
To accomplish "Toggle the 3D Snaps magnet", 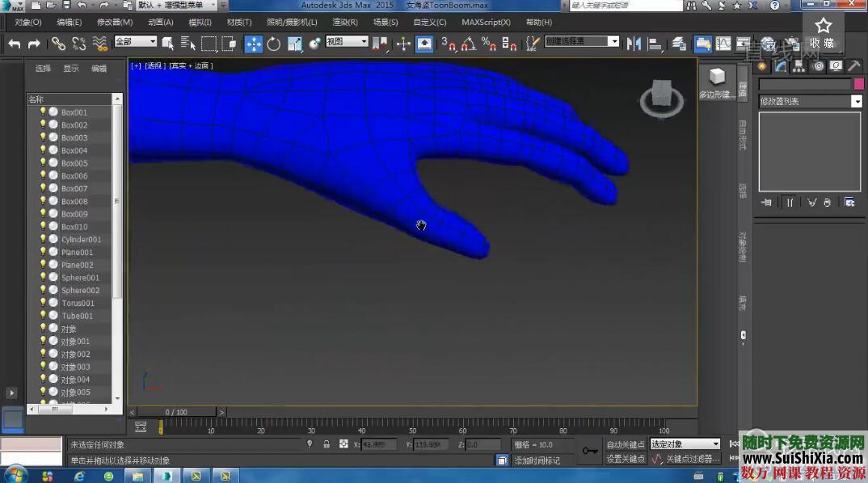I will coord(449,44).
